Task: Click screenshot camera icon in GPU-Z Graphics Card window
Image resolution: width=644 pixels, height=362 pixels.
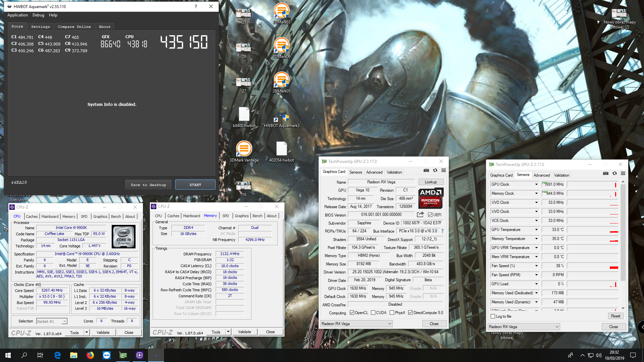Action: pos(426,170)
